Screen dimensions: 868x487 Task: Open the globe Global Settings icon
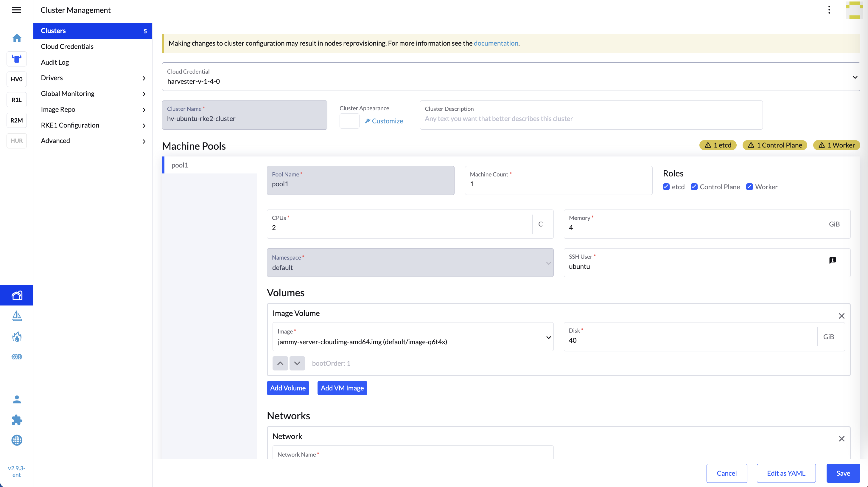click(x=16, y=440)
